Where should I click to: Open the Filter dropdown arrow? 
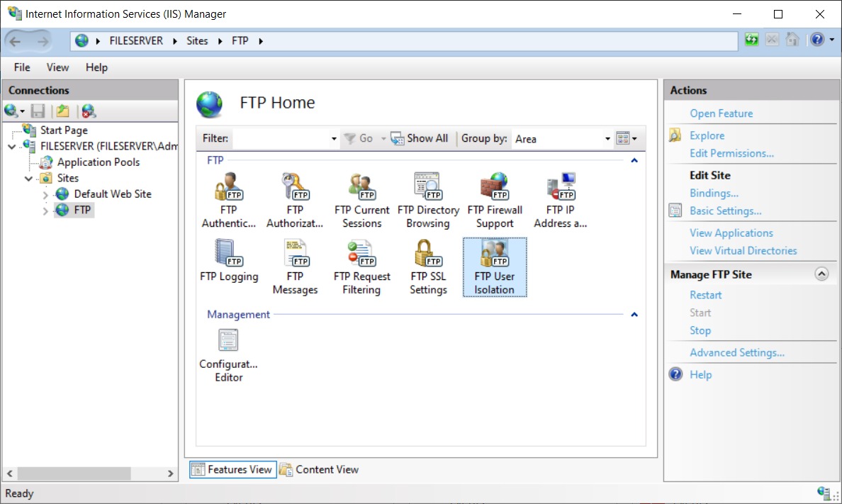[334, 139]
